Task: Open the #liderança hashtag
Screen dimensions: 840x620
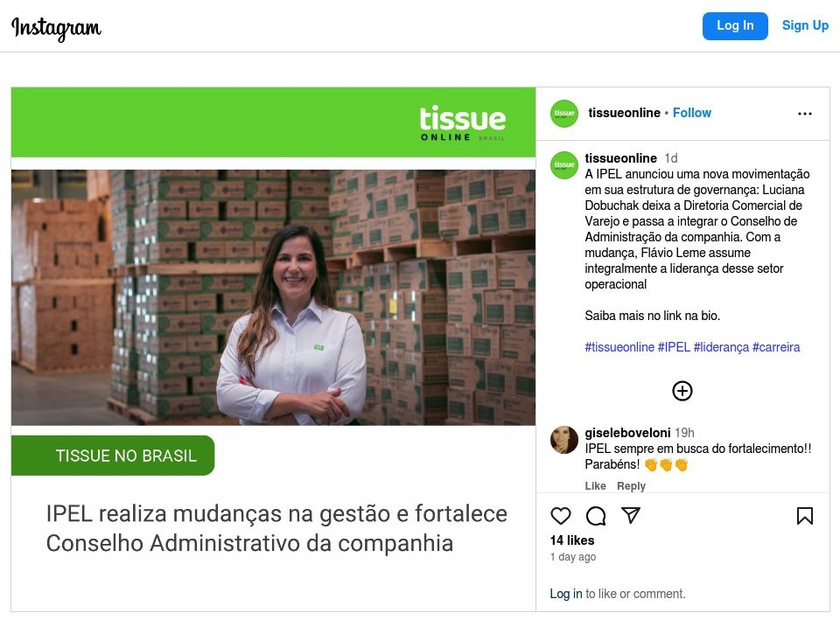Action: (x=721, y=347)
